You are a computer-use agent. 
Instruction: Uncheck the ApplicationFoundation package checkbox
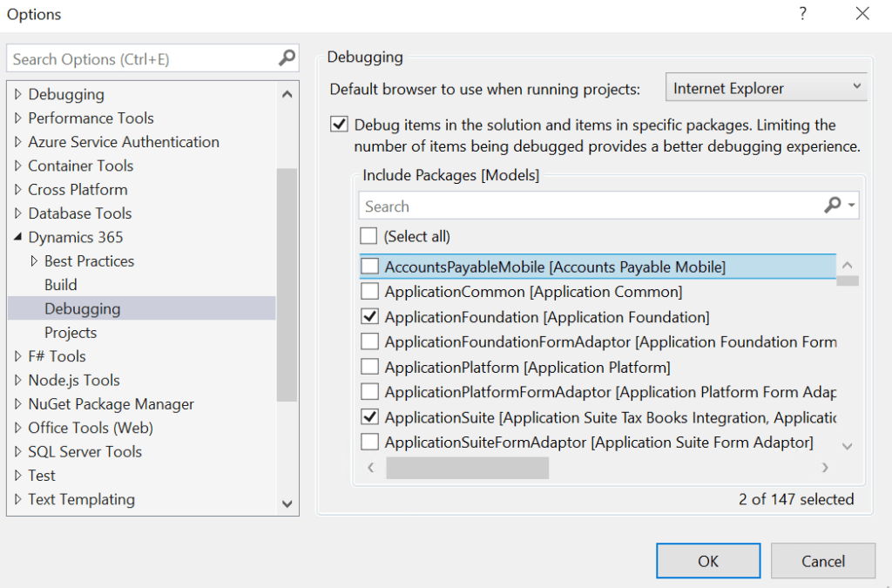pyautogui.click(x=370, y=317)
